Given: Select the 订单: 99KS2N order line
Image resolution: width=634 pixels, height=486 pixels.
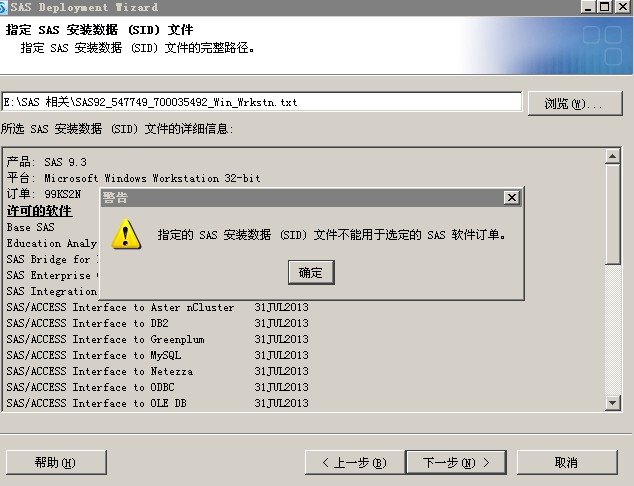Looking at the screenshot, I should tap(44, 194).
